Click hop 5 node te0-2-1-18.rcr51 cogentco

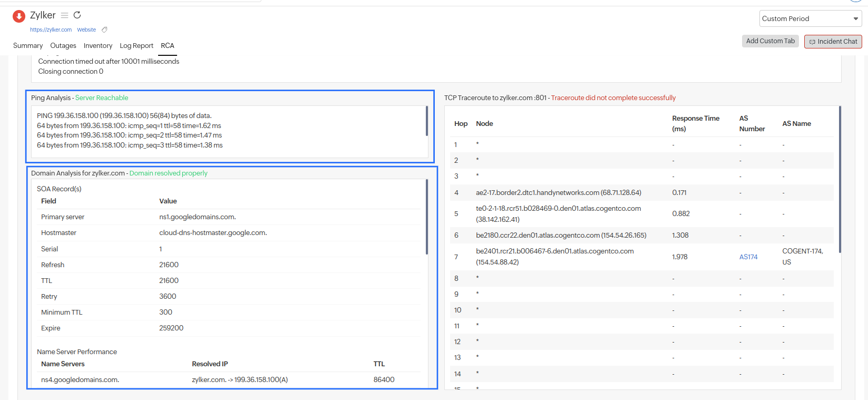coord(558,214)
